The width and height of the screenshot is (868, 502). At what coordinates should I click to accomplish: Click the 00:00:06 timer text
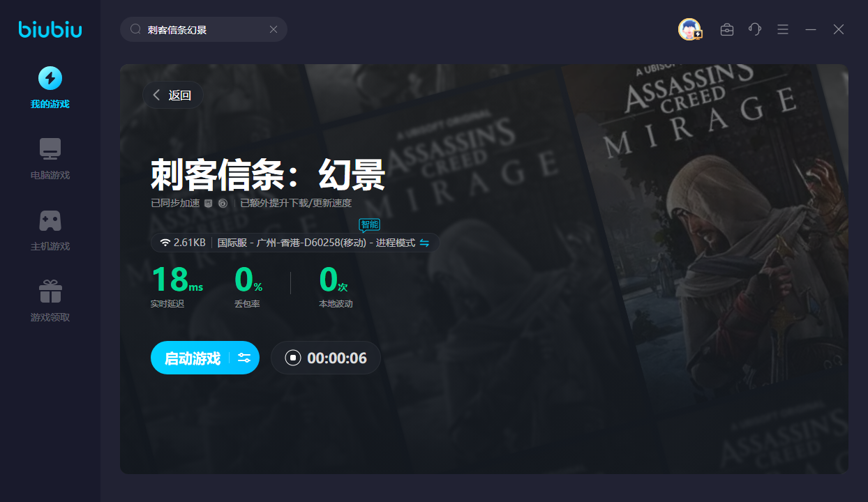pyautogui.click(x=337, y=358)
